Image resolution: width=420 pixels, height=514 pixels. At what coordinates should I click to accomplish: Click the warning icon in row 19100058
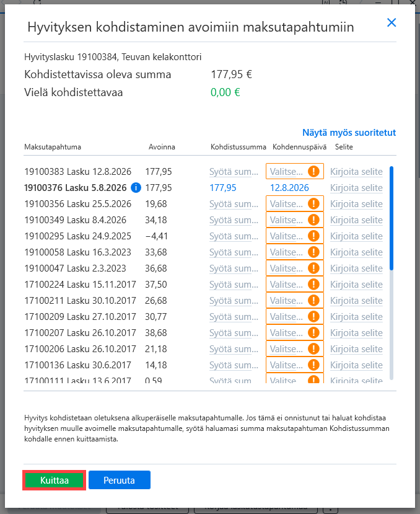pos(313,252)
